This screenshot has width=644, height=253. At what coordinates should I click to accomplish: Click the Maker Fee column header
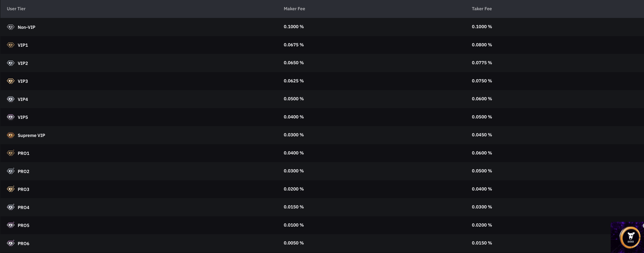[294, 9]
